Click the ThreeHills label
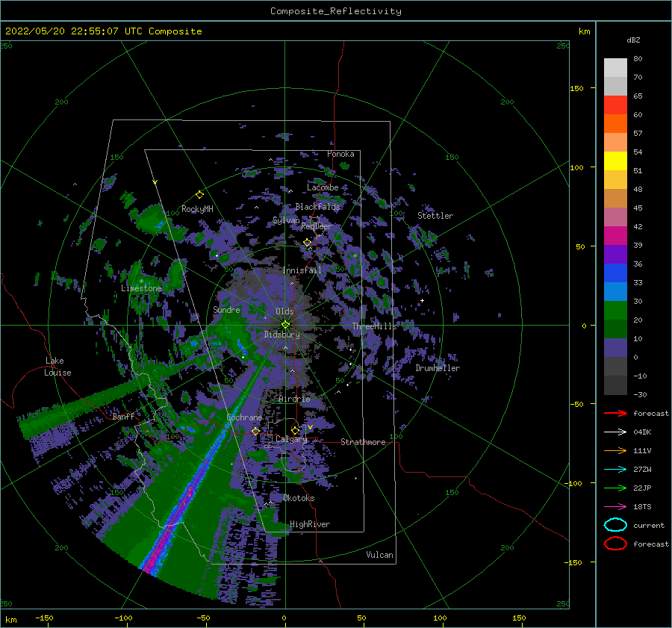The image size is (672, 628). pos(375,326)
